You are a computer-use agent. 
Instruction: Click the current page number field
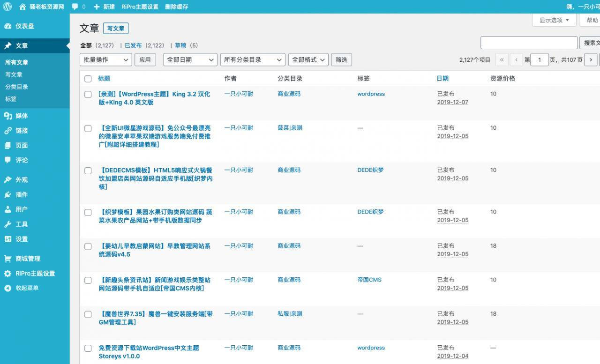click(x=540, y=60)
